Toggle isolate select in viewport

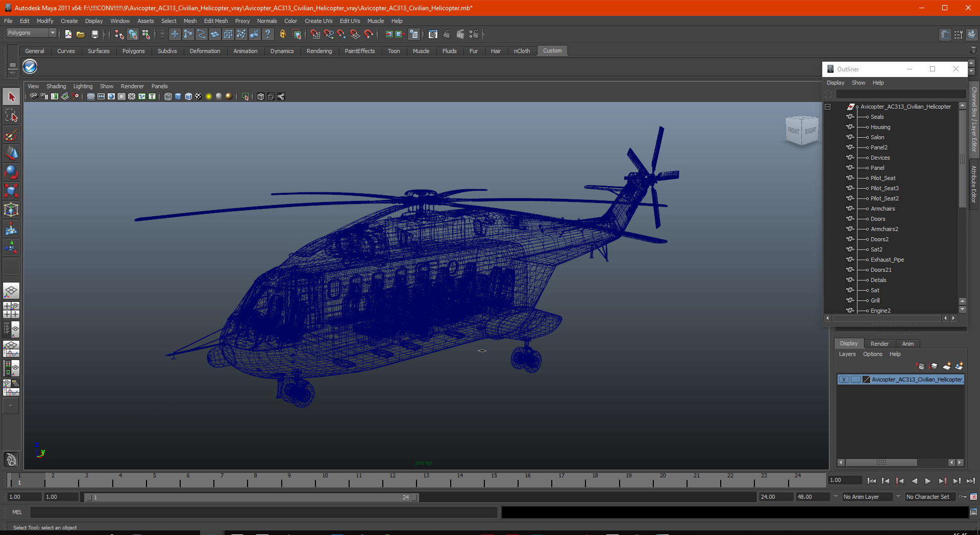246,96
